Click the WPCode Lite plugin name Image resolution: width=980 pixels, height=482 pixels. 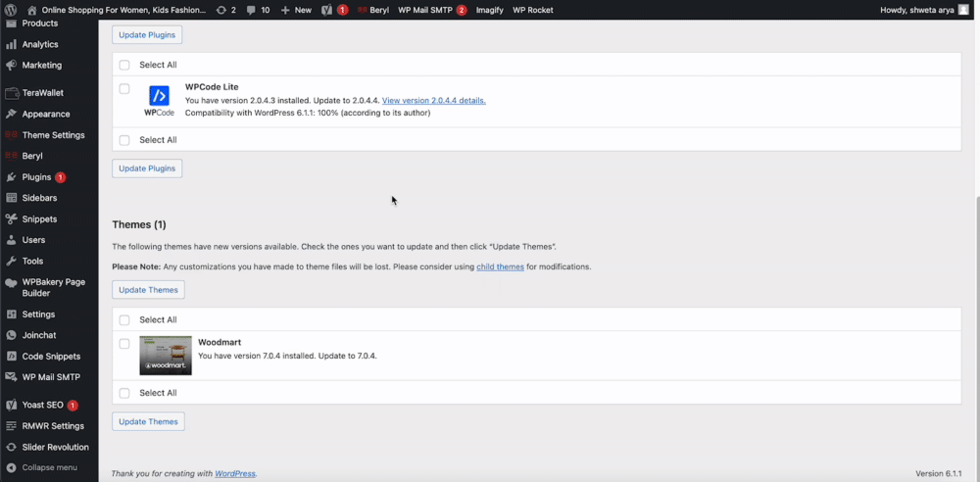pyautogui.click(x=212, y=87)
